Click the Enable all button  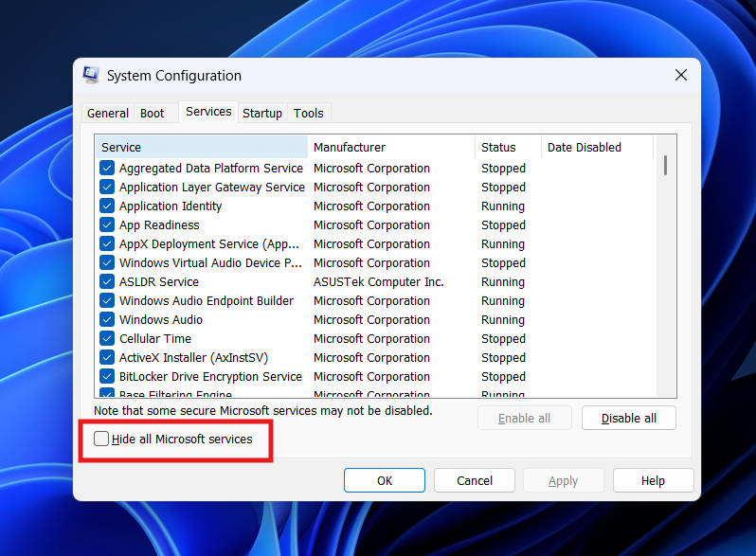[525, 418]
